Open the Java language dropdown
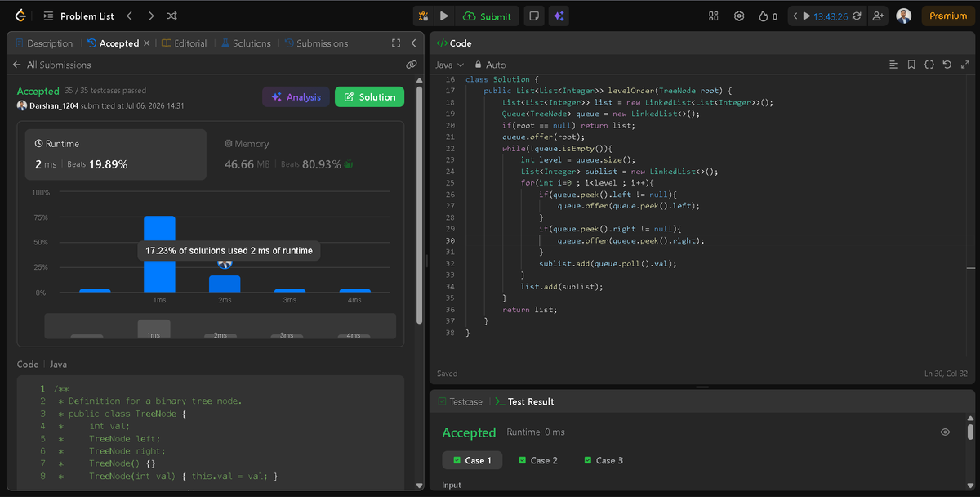980x497 pixels. pos(449,65)
